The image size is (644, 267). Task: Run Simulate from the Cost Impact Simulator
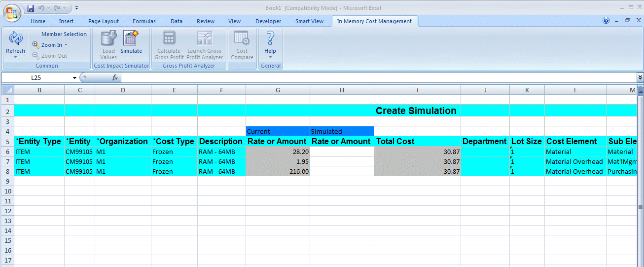(x=131, y=42)
